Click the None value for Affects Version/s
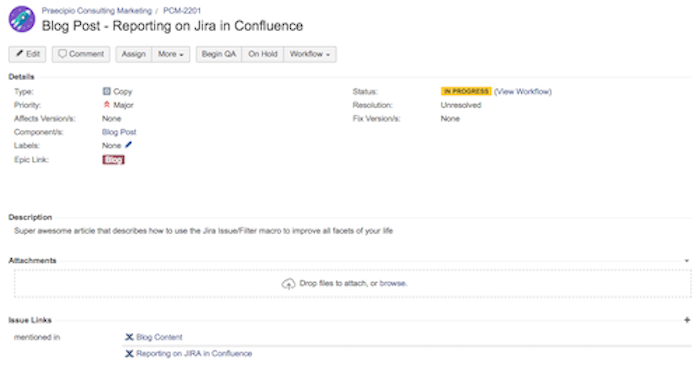The height and width of the screenshot is (374, 700). [112, 118]
